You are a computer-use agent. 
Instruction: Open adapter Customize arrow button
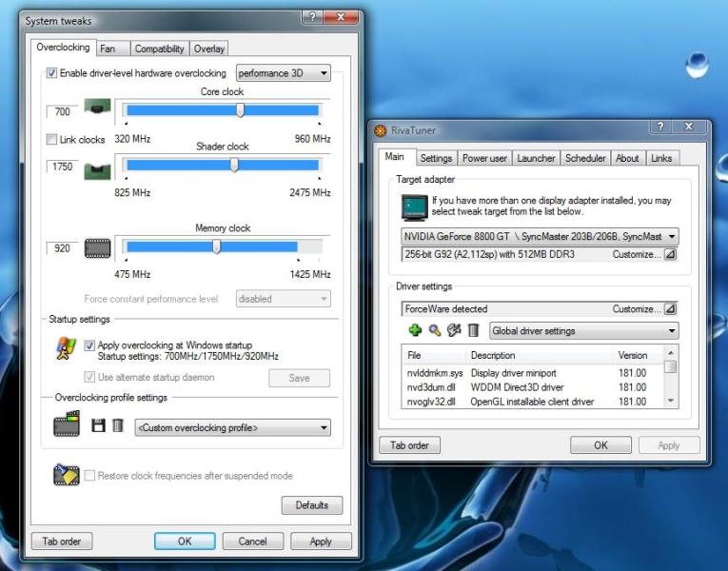[670, 254]
